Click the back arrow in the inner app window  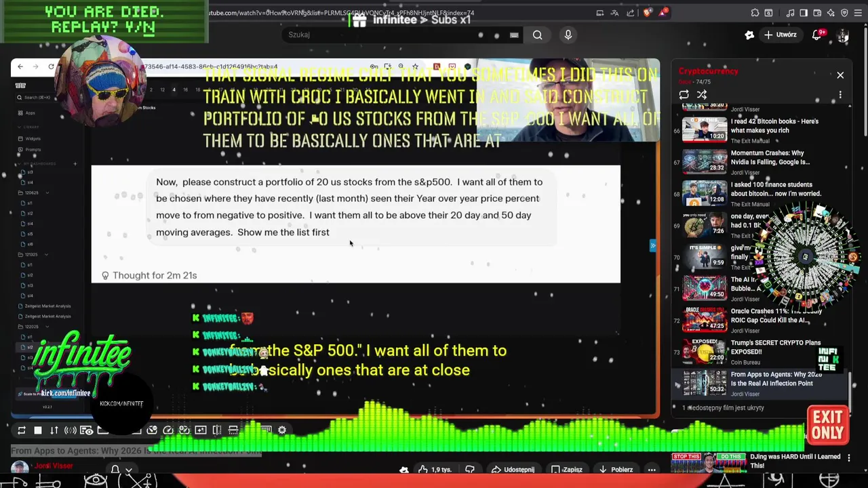pos(20,66)
